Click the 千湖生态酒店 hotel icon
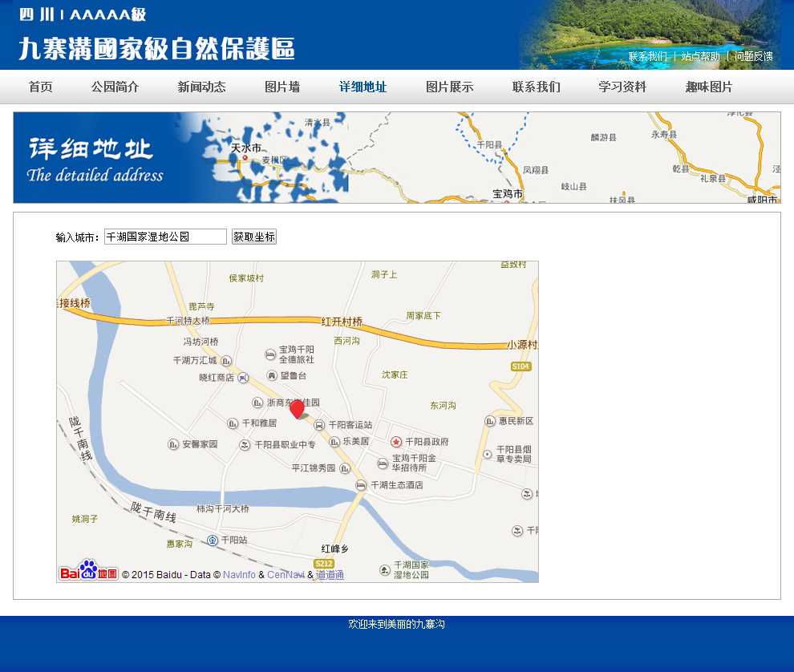Screen dimensions: 794x672 [361, 485]
